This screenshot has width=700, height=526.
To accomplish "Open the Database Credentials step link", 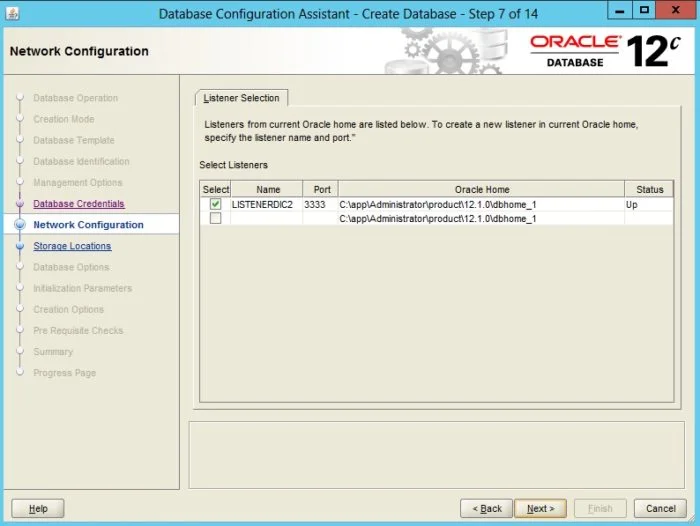I will click(79, 204).
